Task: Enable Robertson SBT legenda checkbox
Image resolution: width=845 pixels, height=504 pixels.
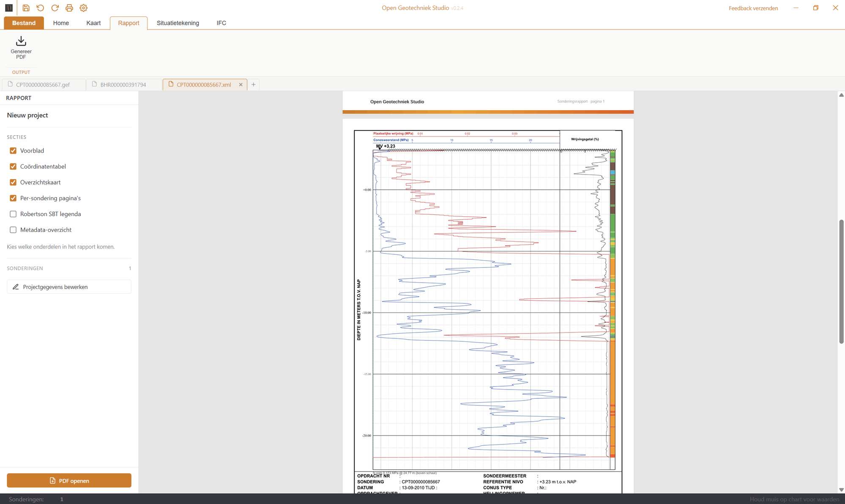Action: pyautogui.click(x=13, y=214)
